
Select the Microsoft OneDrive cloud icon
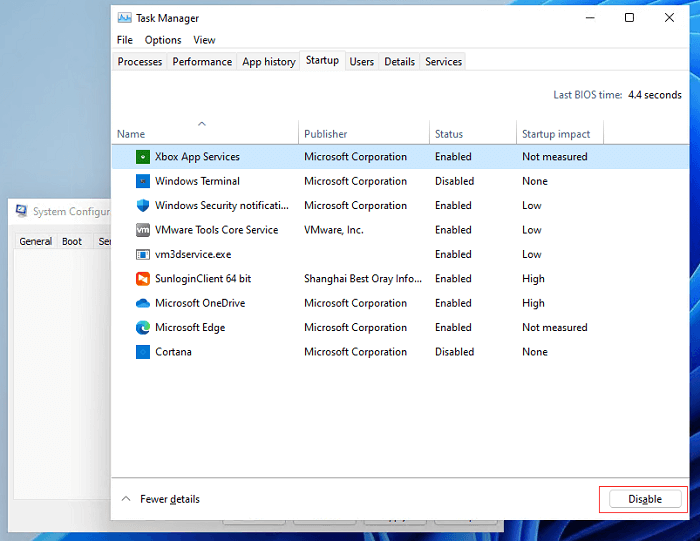click(143, 303)
